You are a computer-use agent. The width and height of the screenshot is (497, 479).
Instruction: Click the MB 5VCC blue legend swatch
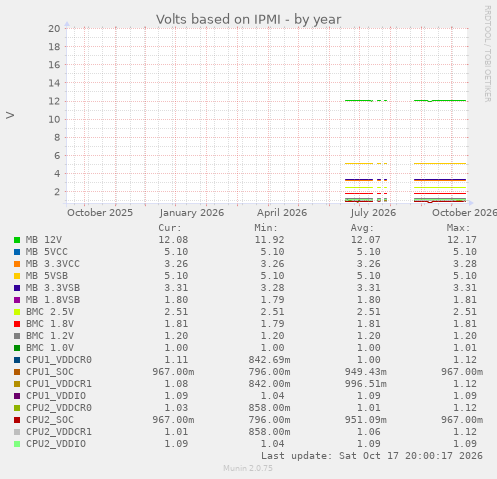17,252
